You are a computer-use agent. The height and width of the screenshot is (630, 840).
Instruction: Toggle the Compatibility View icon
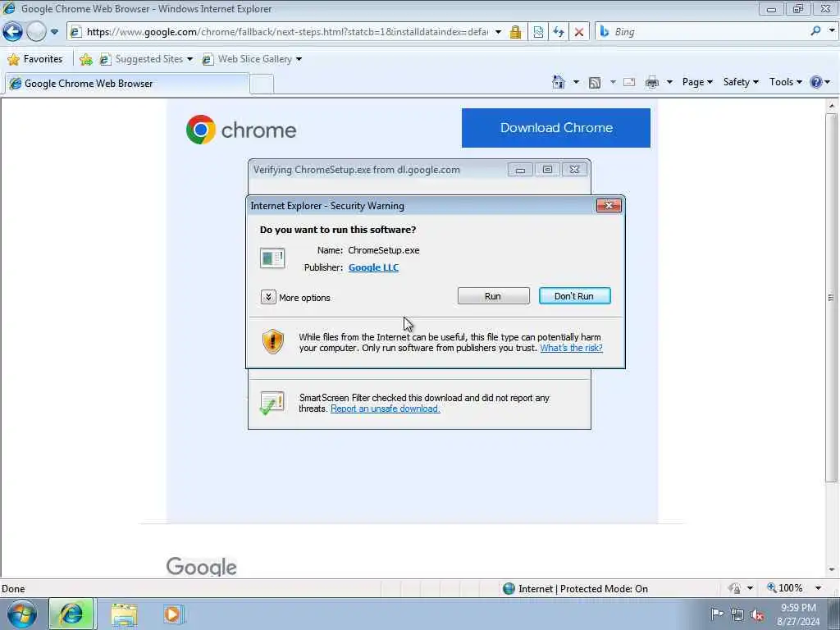pos(538,32)
